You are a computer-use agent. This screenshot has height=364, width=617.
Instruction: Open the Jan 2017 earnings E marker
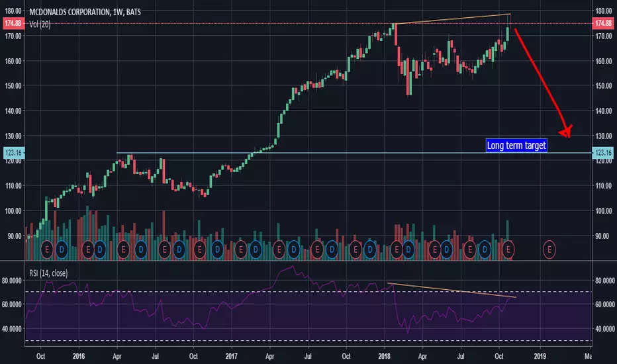(x=241, y=250)
